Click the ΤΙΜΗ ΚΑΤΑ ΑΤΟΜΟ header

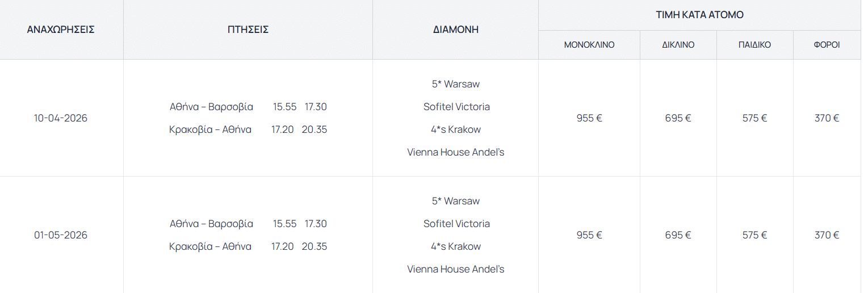699,15
